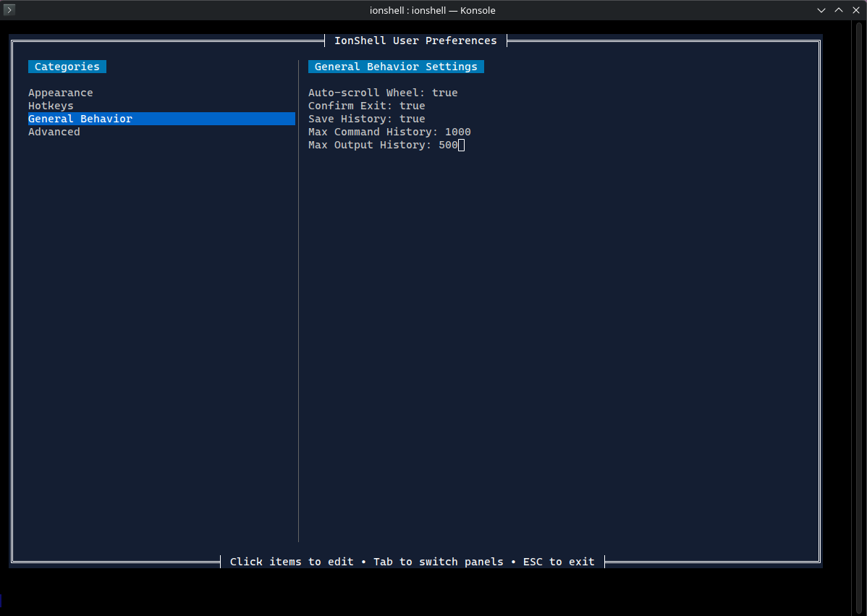The width and height of the screenshot is (867, 616).
Task: Click the Categories panel header
Action: point(67,67)
